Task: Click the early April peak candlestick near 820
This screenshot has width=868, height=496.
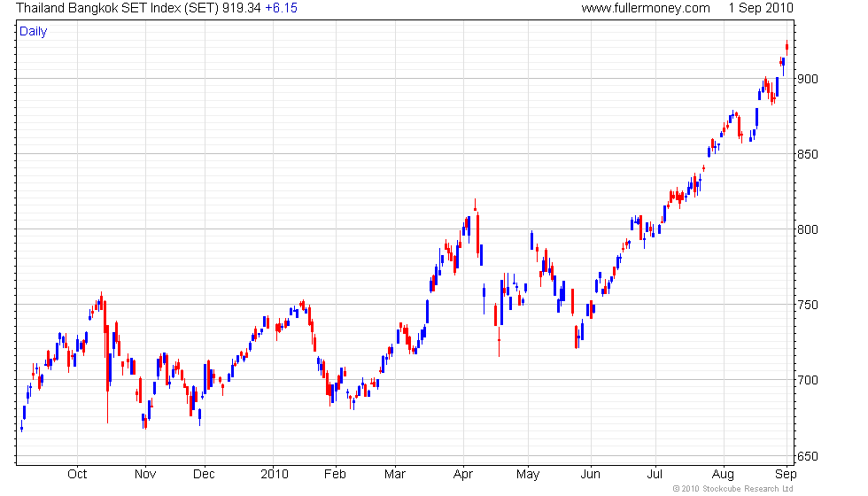Action: click(x=475, y=206)
